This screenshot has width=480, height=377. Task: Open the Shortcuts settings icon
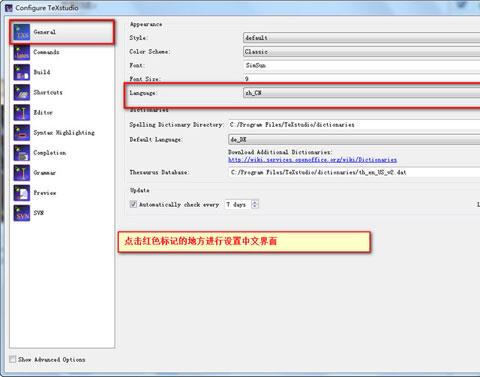[x=22, y=92]
